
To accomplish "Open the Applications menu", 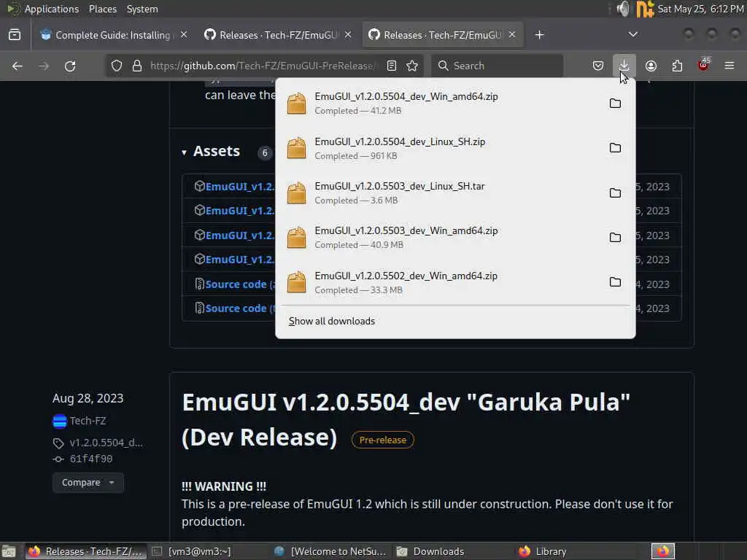I will click(52, 9).
